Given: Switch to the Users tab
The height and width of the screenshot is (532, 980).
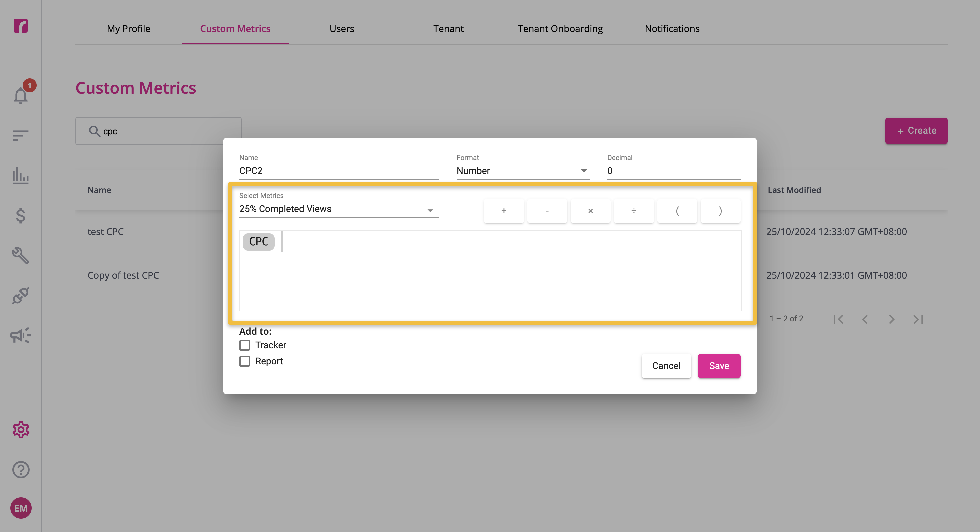Looking at the screenshot, I should [342, 29].
